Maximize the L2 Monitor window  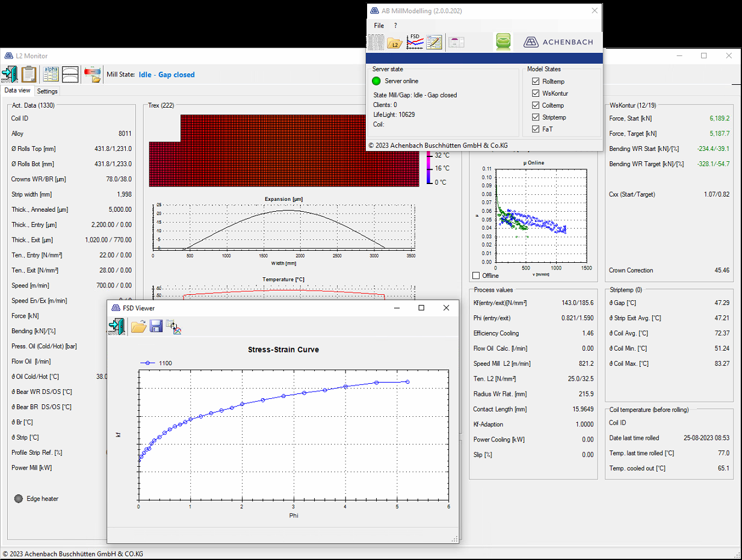coord(704,56)
